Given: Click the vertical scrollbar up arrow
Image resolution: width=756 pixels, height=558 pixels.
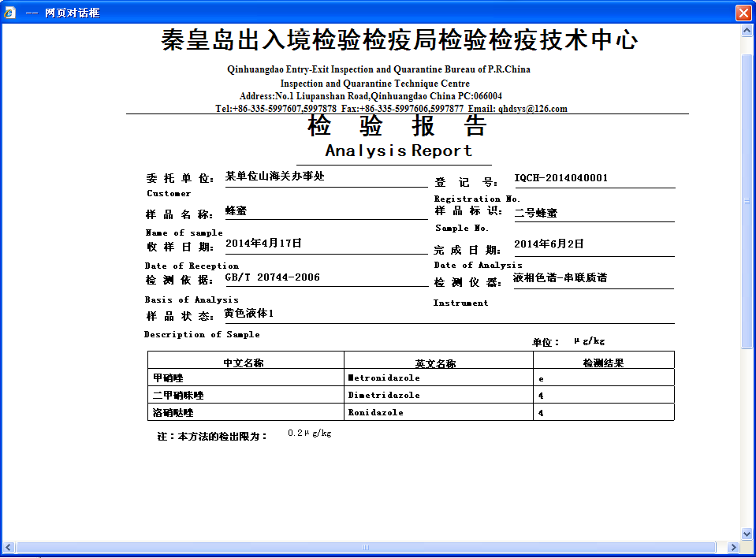Looking at the screenshot, I should tap(747, 31).
